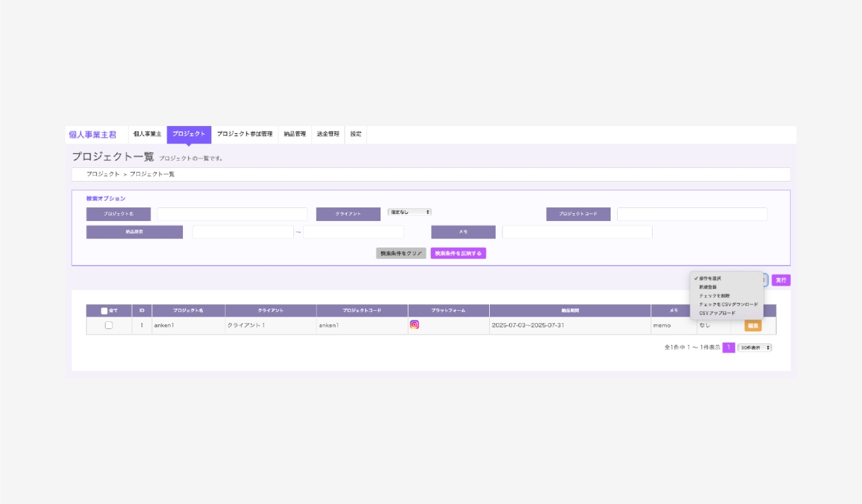This screenshot has width=862, height=504.
Task: Switch to the 個人事業主 tab
Action: point(147,134)
